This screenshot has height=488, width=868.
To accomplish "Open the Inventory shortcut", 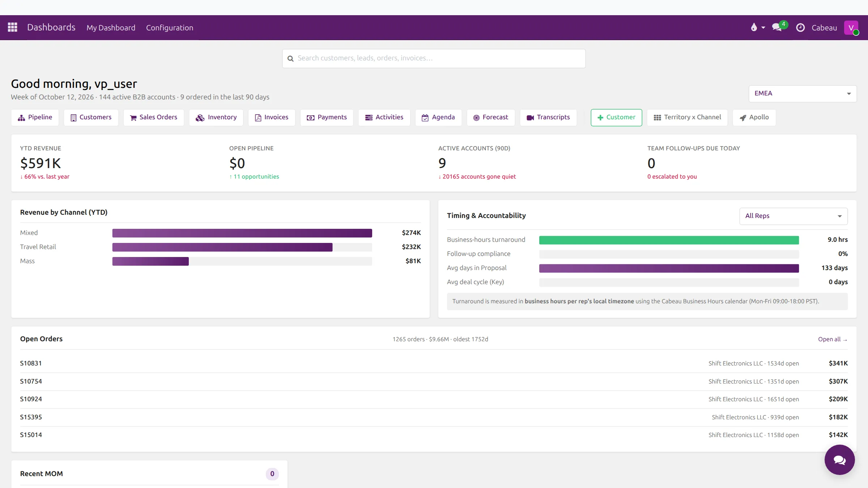I will tap(216, 117).
